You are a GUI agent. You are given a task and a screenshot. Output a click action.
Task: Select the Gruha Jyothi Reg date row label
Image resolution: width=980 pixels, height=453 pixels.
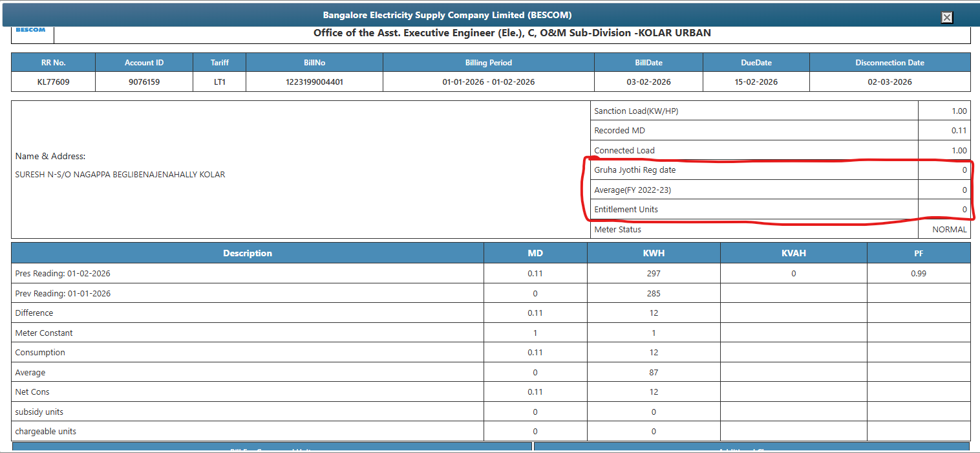point(635,170)
